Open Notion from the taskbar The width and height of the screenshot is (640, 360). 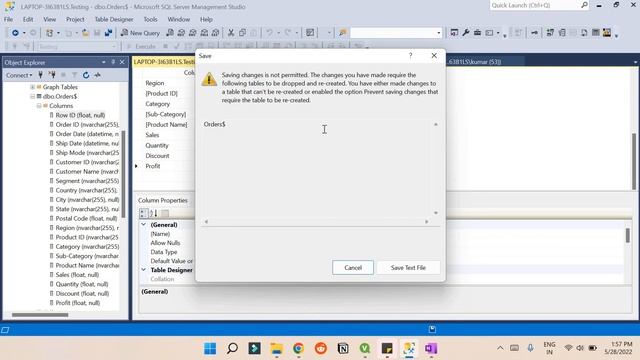(x=343, y=349)
